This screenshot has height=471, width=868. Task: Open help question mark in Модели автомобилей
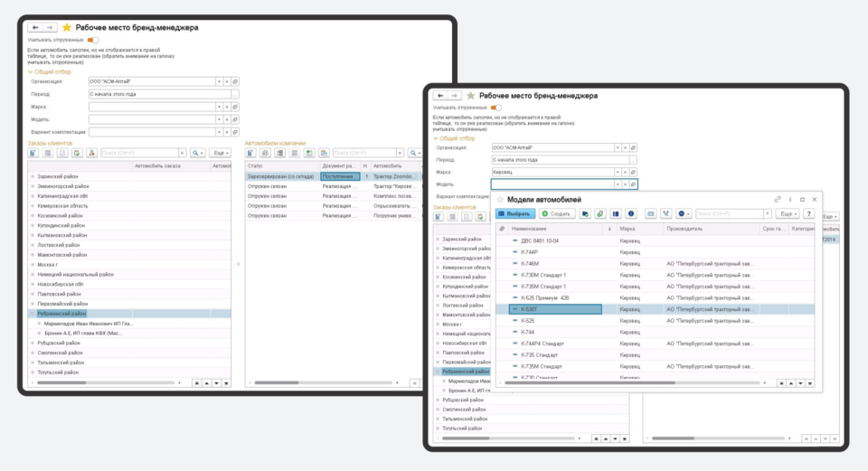pos(809,213)
